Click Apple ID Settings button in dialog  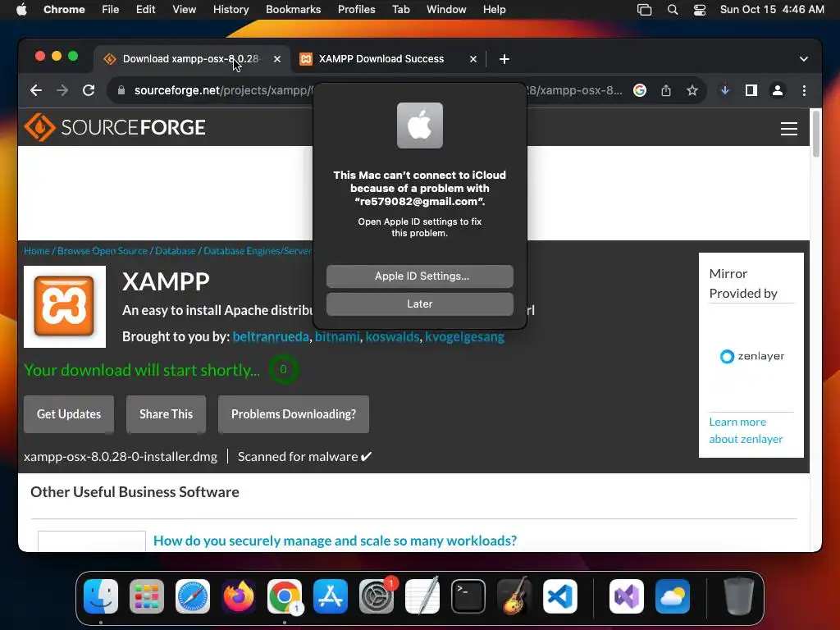pos(420,276)
